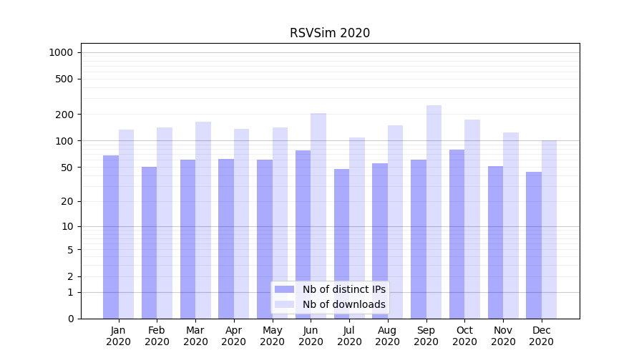Click the Nb of distinct IPs legend swatch

[284, 289]
